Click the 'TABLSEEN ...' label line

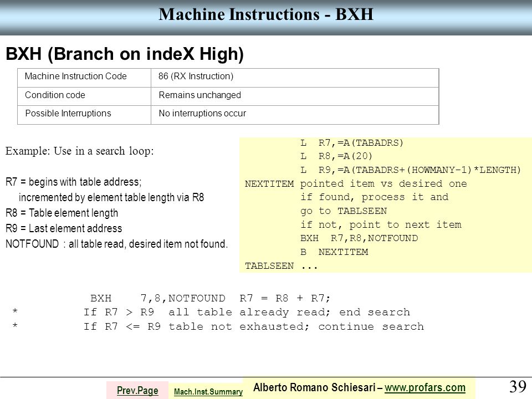[282, 266]
